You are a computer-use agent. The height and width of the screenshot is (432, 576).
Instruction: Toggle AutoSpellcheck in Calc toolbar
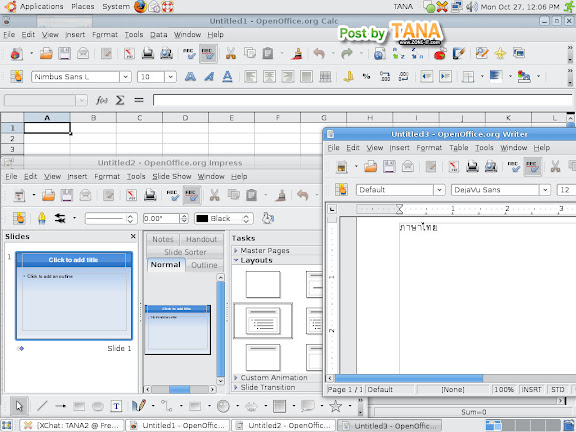pyautogui.click(x=208, y=54)
